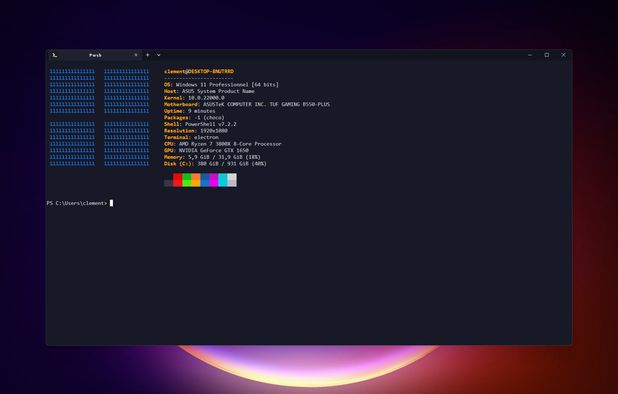This screenshot has width=618, height=394.
Task: Click the blue color block
Action: tap(205, 180)
